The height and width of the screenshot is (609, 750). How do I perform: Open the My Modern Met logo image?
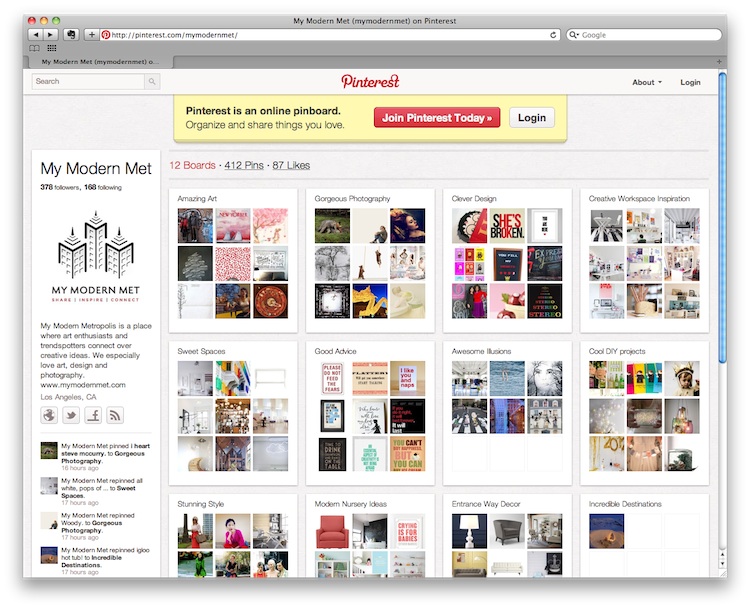click(96, 260)
